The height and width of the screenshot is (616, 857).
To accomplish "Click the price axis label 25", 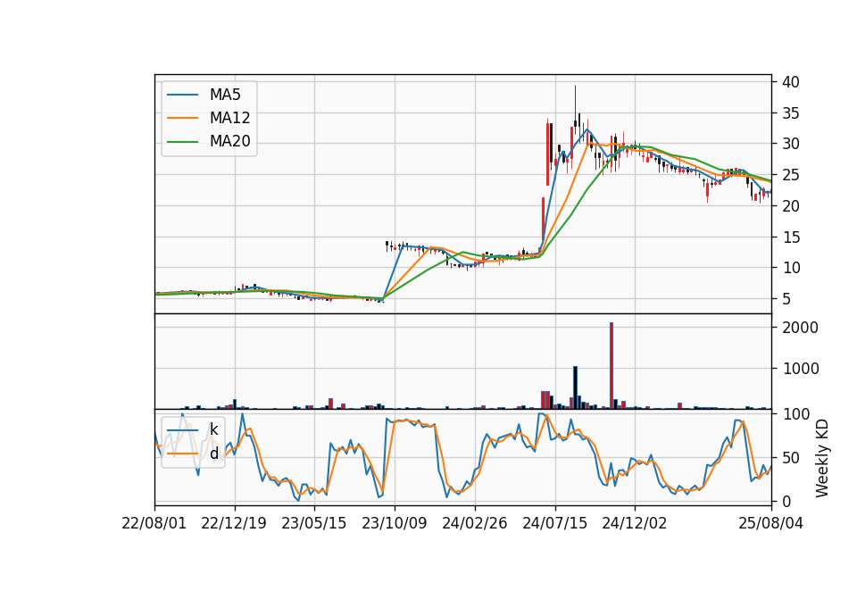I will tap(791, 175).
